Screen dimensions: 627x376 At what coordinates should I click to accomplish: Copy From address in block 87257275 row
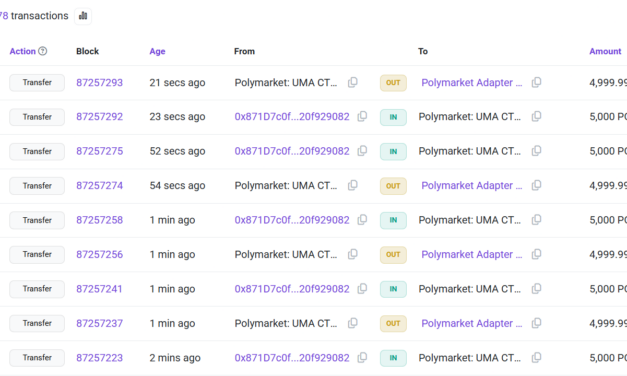pyautogui.click(x=362, y=151)
